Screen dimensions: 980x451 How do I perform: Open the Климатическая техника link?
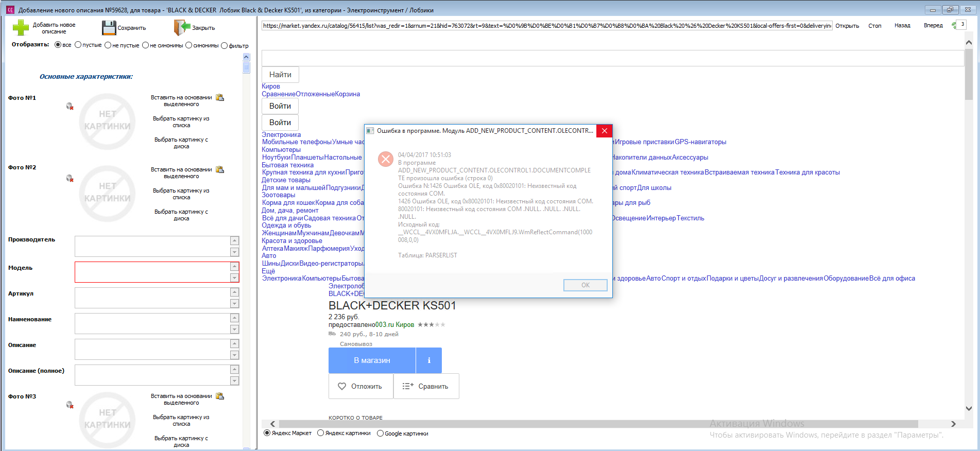668,172
